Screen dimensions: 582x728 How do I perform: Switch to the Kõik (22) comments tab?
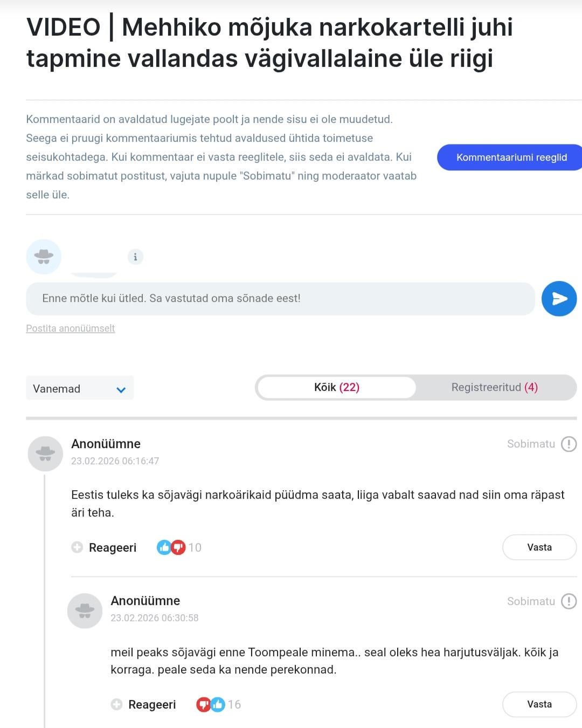(336, 387)
